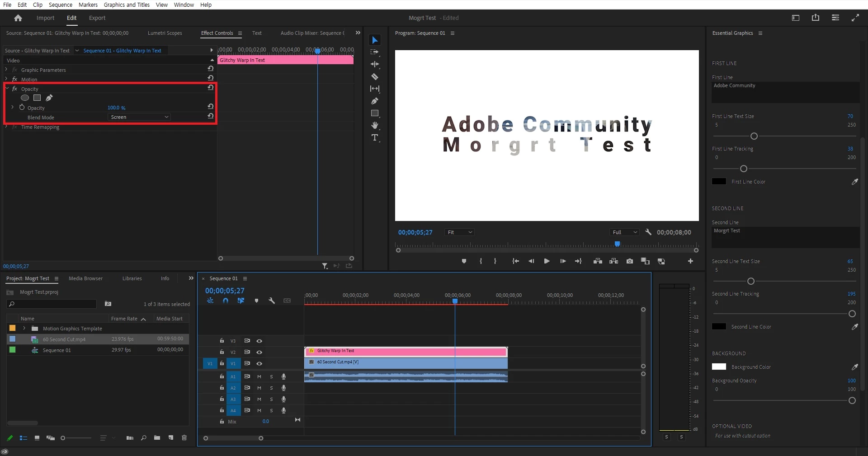The width and height of the screenshot is (868, 456).
Task: Reset the Blend Mode parameter
Action: coord(211,116)
